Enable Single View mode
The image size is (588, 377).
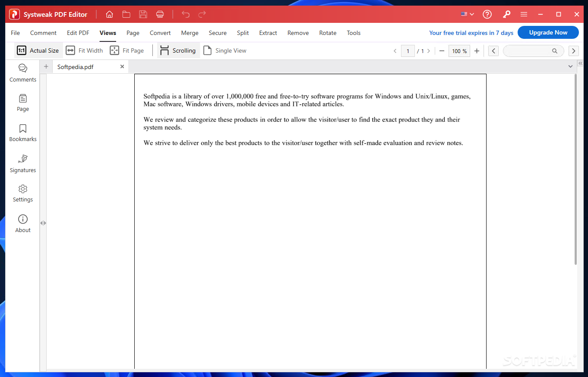(225, 50)
